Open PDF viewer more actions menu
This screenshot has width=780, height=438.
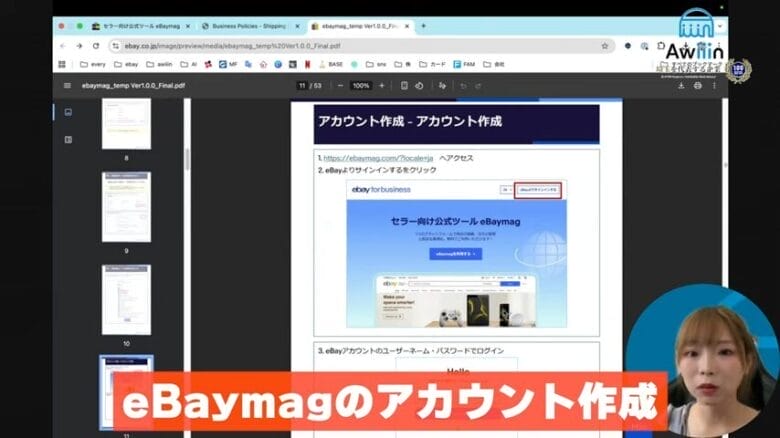pyautogui.click(x=714, y=86)
